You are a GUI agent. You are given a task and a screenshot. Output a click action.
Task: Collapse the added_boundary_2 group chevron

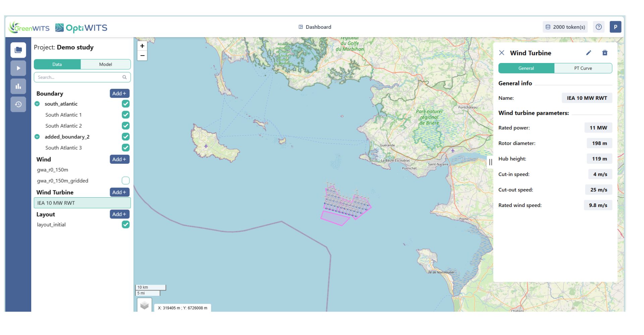pyautogui.click(x=37, y=137)
